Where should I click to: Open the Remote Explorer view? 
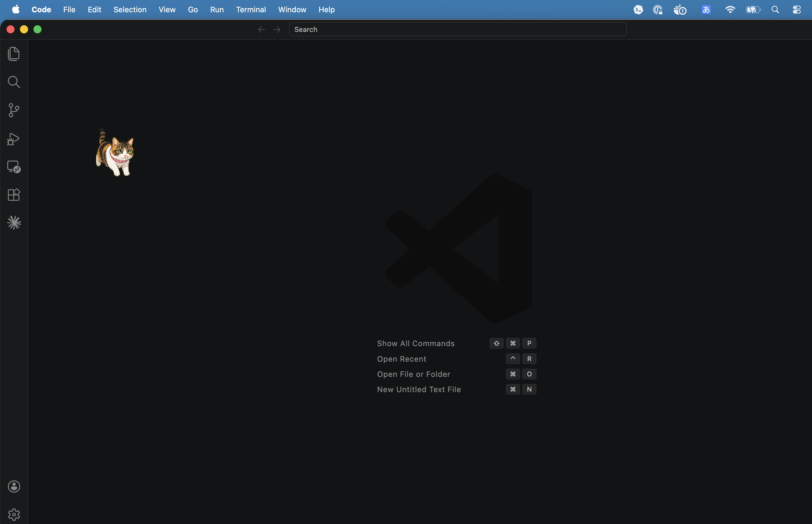(13, 167)
